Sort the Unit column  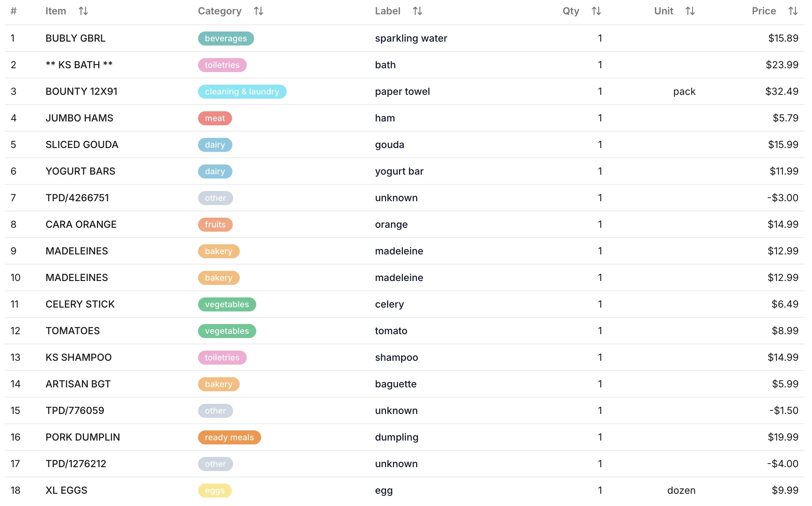coord(690,11)
